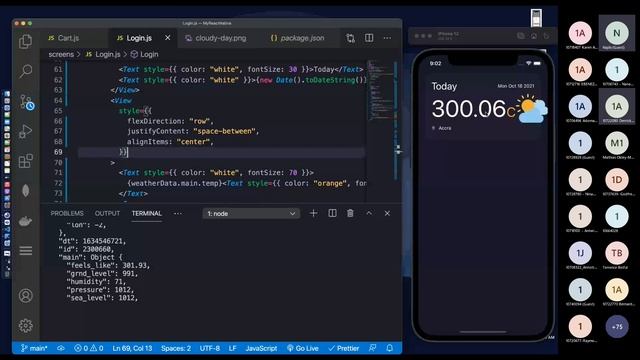Open the panel overflow ellipsis menu
This screenshot has height=360, width=640.
178,213
